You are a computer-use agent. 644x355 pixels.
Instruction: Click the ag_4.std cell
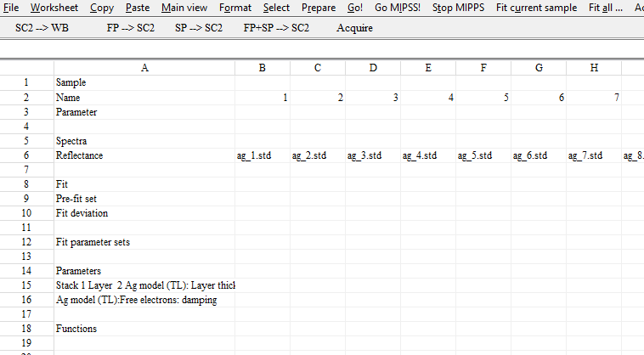428,155
